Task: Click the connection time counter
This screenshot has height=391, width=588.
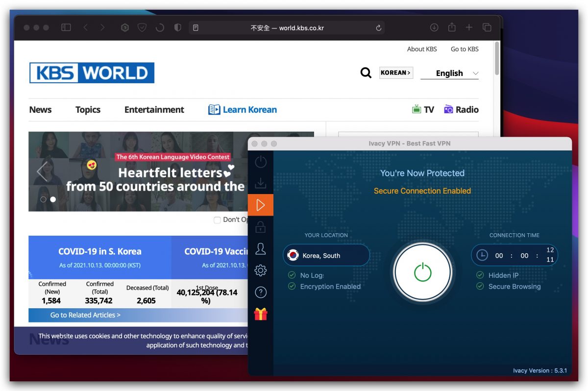Action: (514, 255)
